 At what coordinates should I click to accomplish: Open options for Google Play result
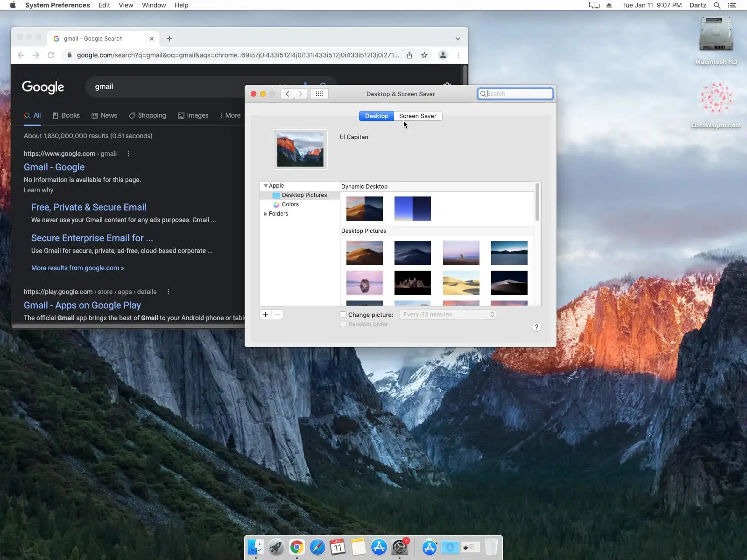[169, 292]
